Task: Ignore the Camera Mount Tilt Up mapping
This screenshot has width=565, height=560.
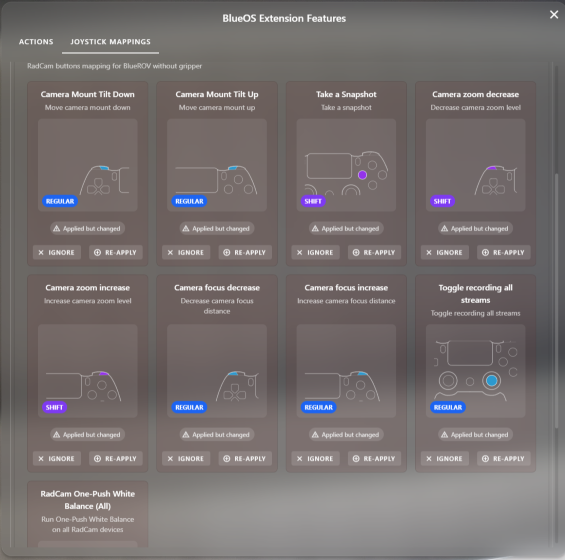Action: click(186, 252)
